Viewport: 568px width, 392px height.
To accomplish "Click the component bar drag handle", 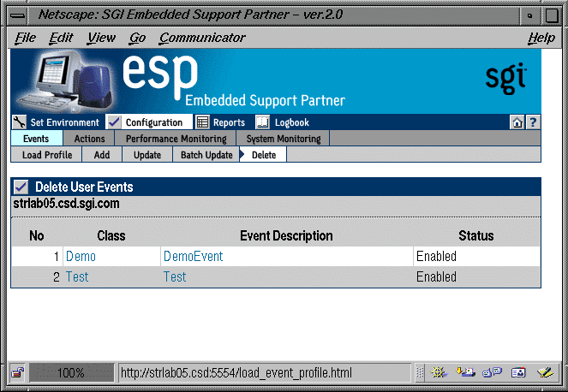I will pyautogui.click(x=420, y=372).
